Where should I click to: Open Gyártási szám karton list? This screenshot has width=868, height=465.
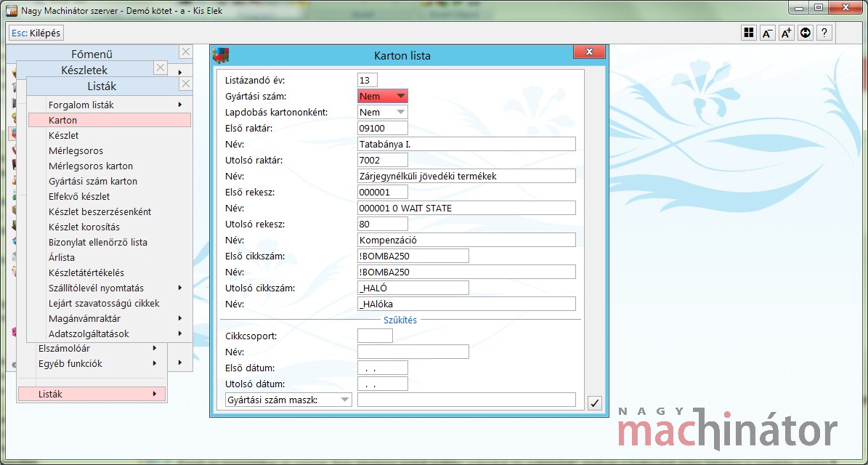pos(110,181)
